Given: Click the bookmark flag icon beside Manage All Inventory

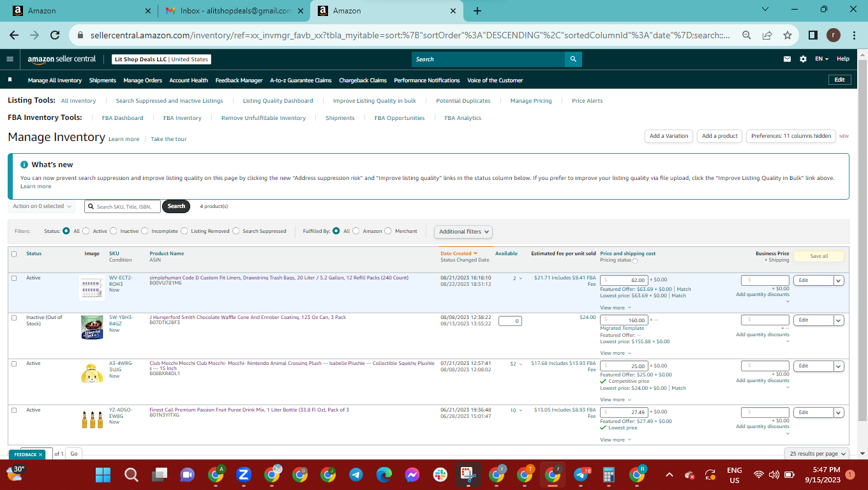Looking at the screenshot, I should pos(10,80).
